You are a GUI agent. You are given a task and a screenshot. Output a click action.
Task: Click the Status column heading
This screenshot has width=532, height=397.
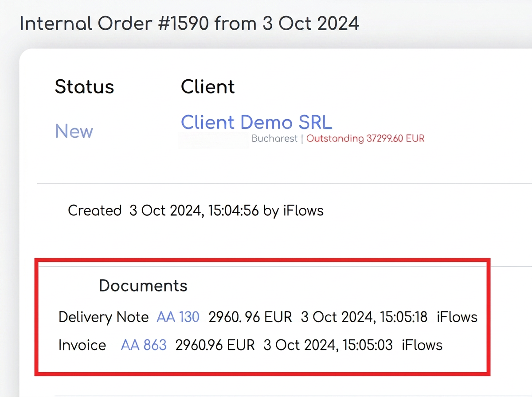pyautogui.click(x=84, y=87)
